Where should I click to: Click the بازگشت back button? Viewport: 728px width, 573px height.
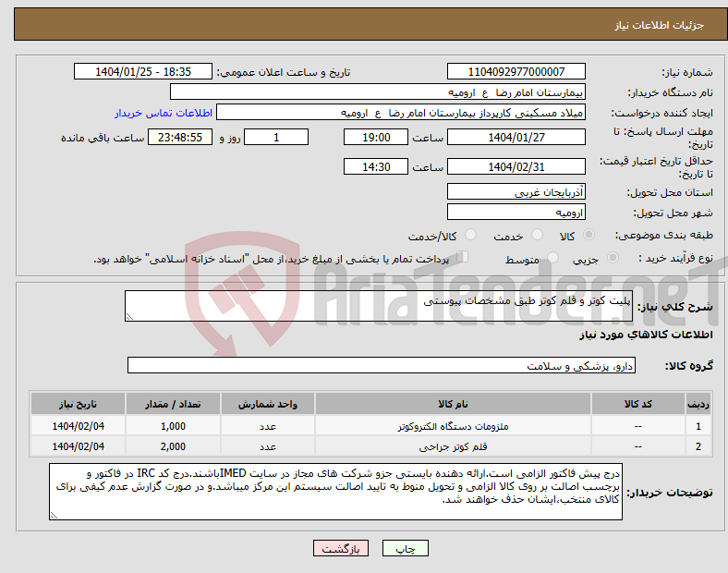(x=341, y=548)
